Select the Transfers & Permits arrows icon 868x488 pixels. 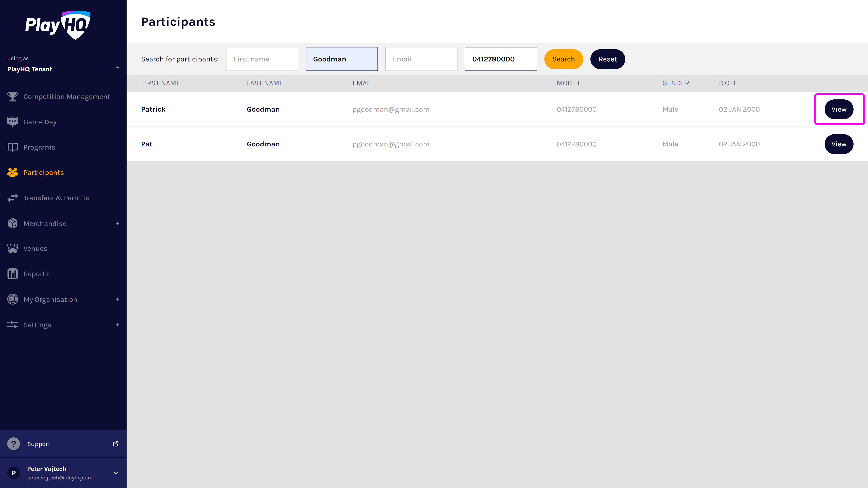tap(12, 198)
